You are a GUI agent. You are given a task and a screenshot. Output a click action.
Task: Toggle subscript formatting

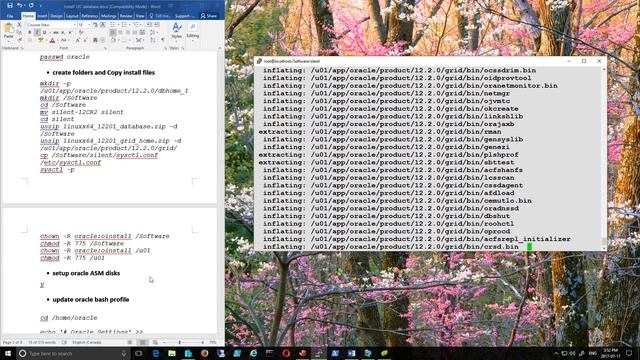pyautogui.click(x=63, y=33)
